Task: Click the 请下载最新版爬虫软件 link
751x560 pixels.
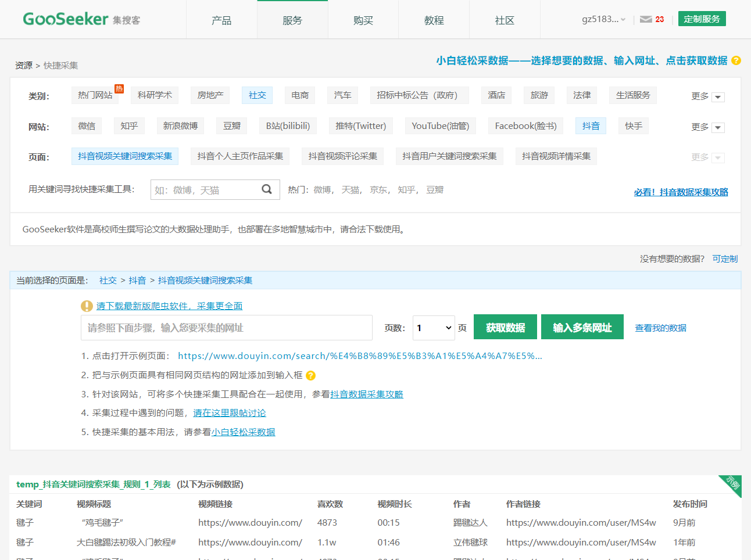Action: pos(169,306)
